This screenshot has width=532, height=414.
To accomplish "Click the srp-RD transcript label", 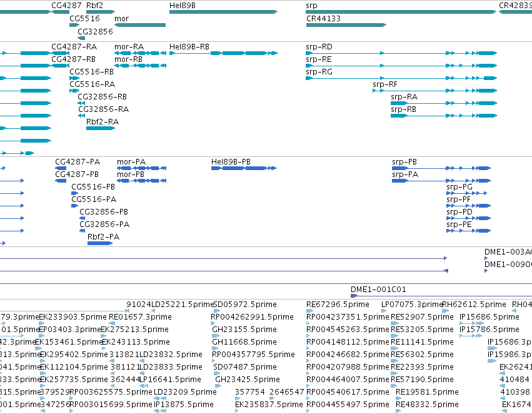I will pos(319,46).
